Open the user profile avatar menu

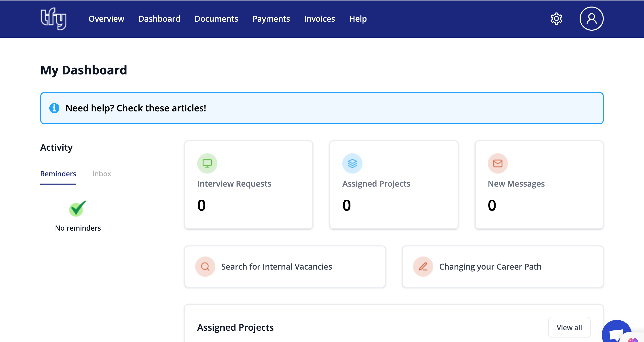click(591, 19)
